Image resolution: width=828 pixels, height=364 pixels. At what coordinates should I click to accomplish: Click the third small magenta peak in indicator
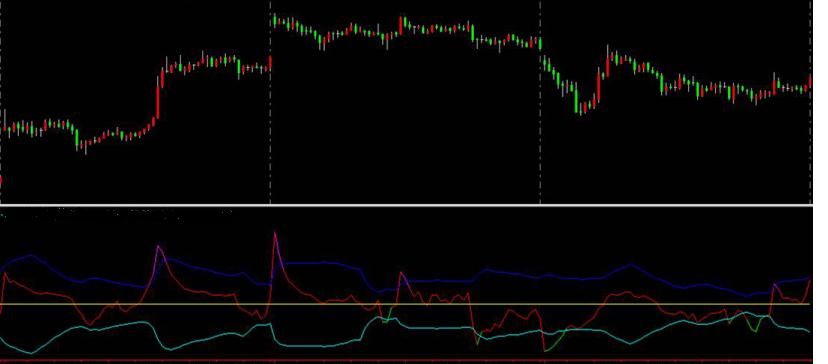tap(401, 274)
